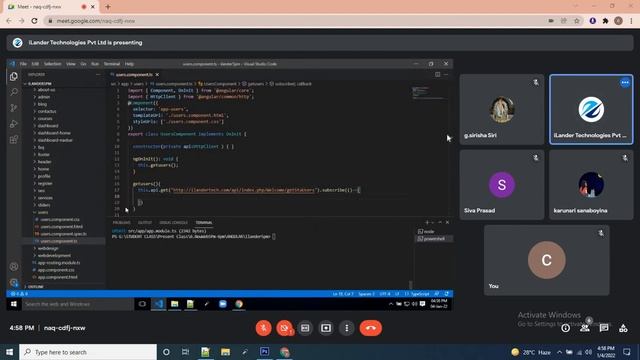Open Windows Start menu
Screen dimensions: 640x360
coord(9,351)
